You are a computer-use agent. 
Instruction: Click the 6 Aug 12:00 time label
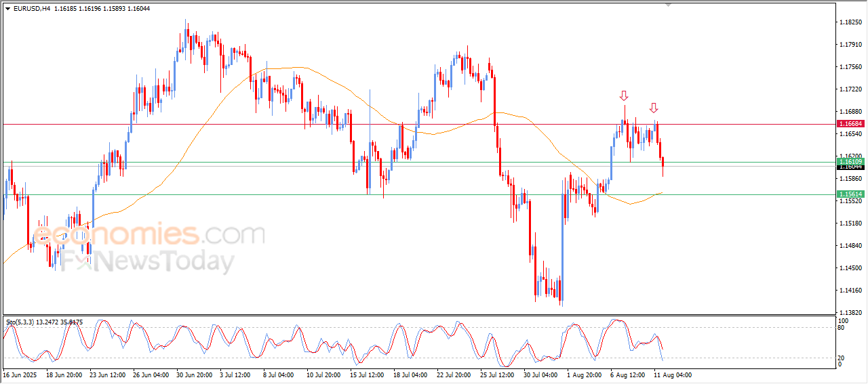point(627,375)
